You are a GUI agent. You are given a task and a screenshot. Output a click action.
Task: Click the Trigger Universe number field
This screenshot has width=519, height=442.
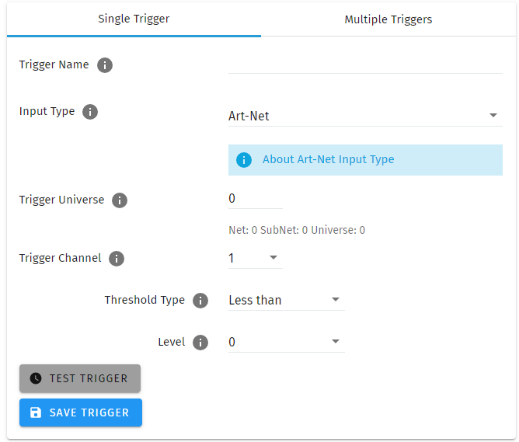[x=255, y=199]
